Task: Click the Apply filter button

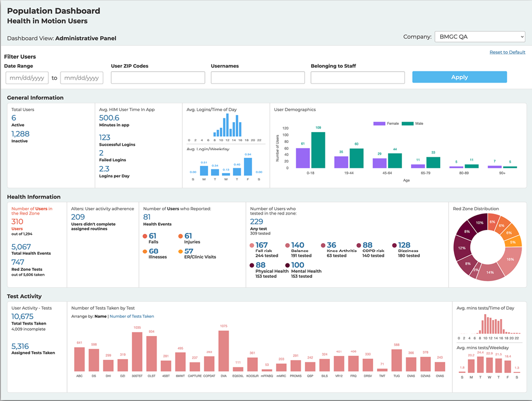Action: (459, 78)
